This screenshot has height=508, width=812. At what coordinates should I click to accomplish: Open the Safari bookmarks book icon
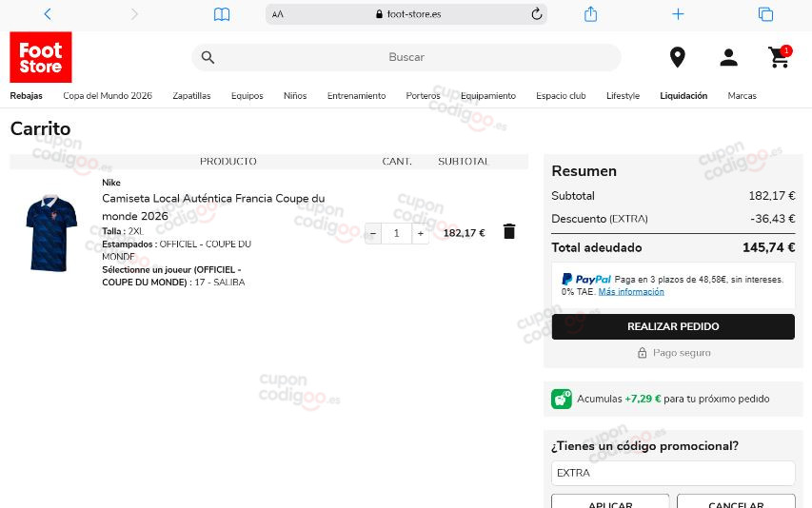222,14
